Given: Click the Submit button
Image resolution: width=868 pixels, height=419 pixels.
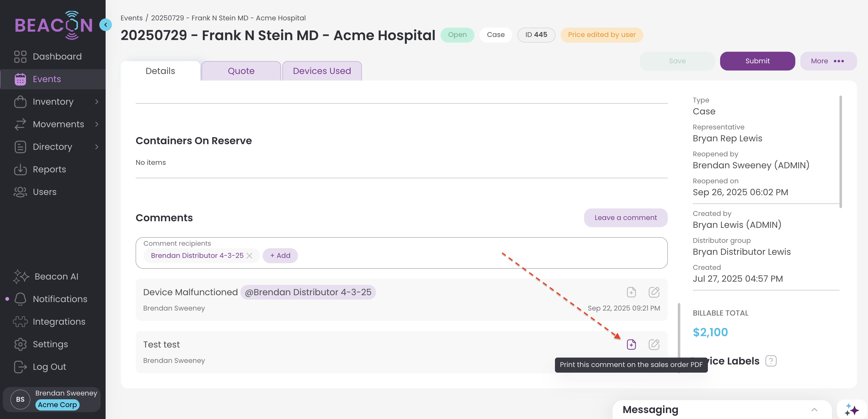Looking at the screenshot, I should tap(757, 61).
